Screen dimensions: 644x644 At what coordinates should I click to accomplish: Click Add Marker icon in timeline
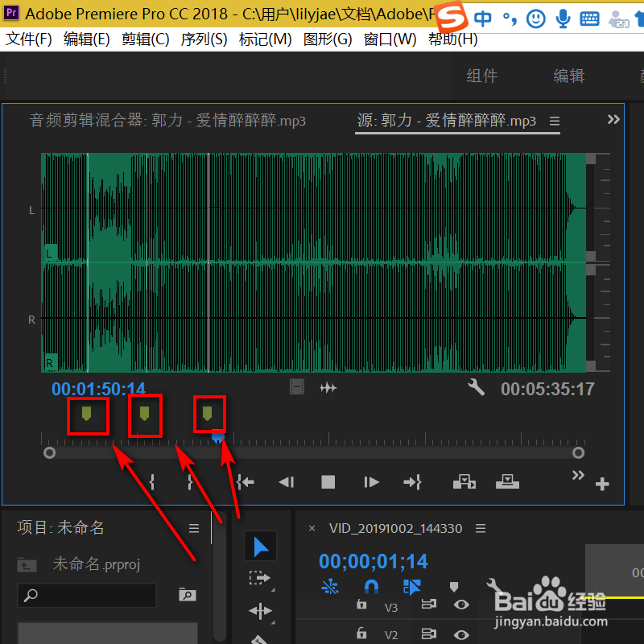point(453,587)
